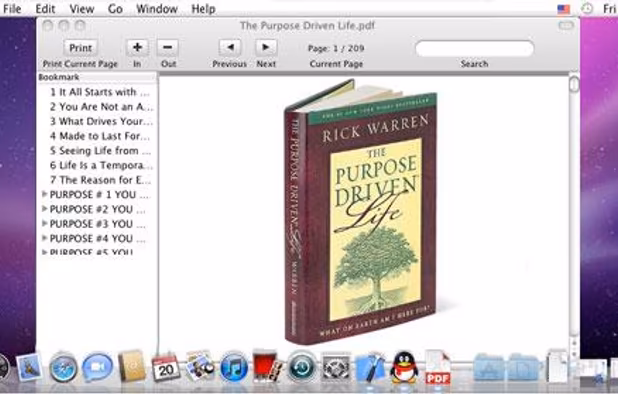Click the Print button
618x394 pixels.
pyautogui.click(x=80, y=48)
